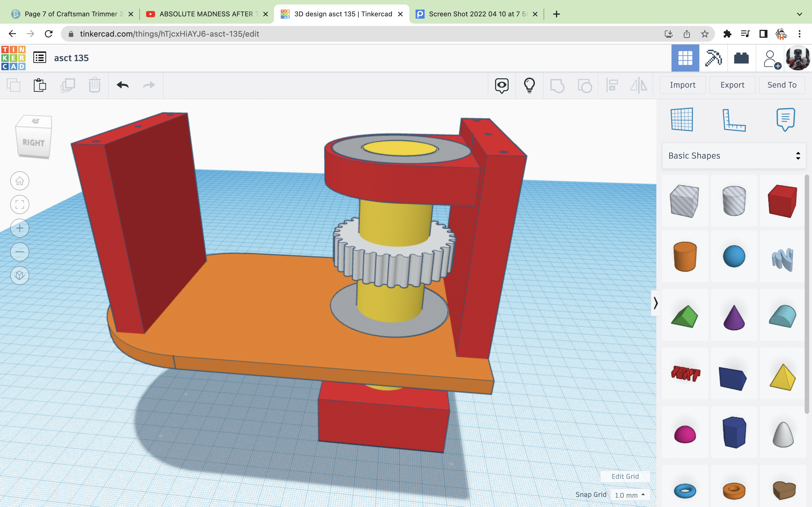Select the Workplane tool

(682, 119)
